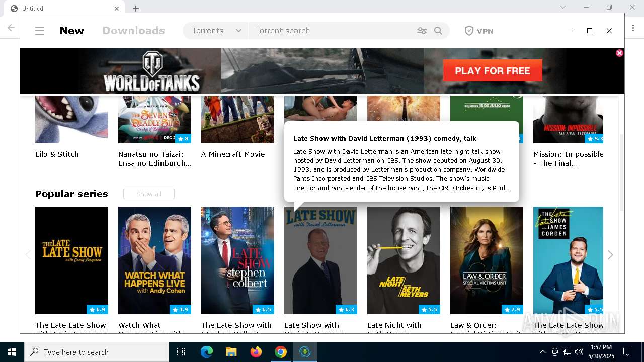Select The Late Show with Stephen Colbert title

(236, 329)
